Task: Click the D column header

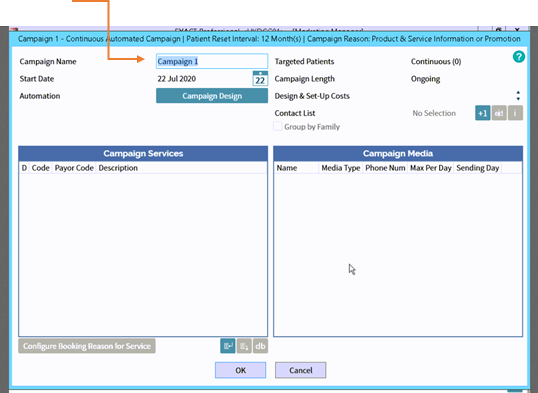Action: pos(24,168)
